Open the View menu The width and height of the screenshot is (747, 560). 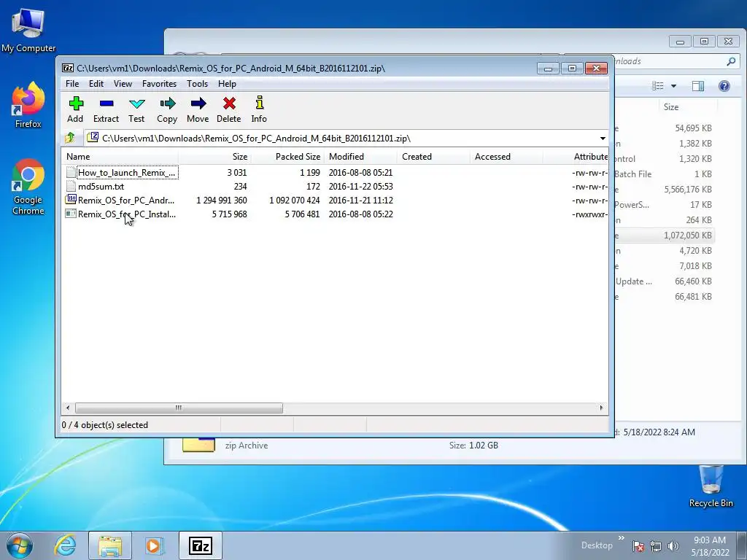123,83
